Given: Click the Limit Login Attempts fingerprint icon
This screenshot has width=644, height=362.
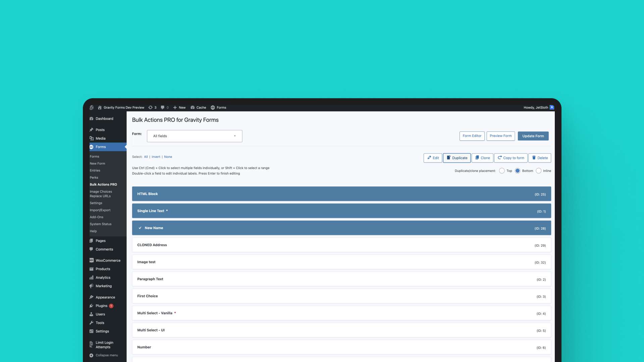Looking at the screenshot, I should (91, 345).
